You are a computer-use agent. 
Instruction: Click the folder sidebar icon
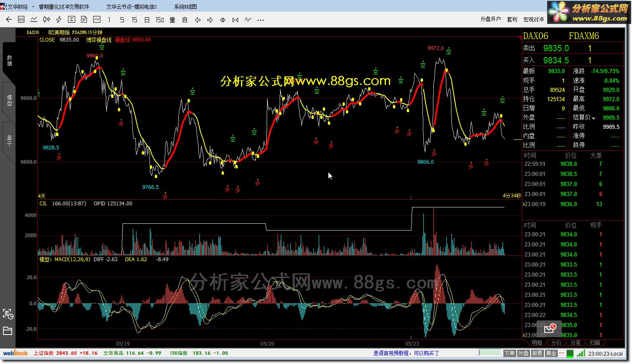8,331
